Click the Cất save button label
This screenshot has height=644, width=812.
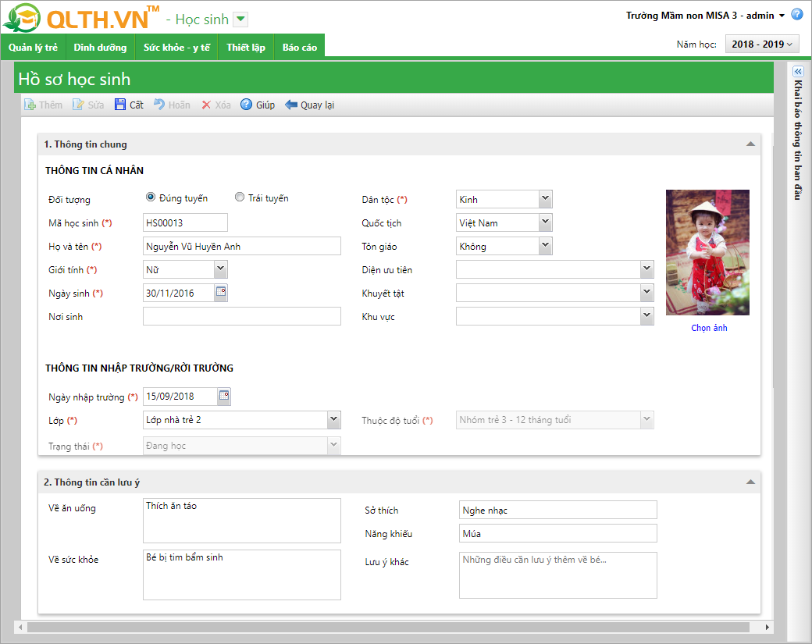[x=136, y=105]
